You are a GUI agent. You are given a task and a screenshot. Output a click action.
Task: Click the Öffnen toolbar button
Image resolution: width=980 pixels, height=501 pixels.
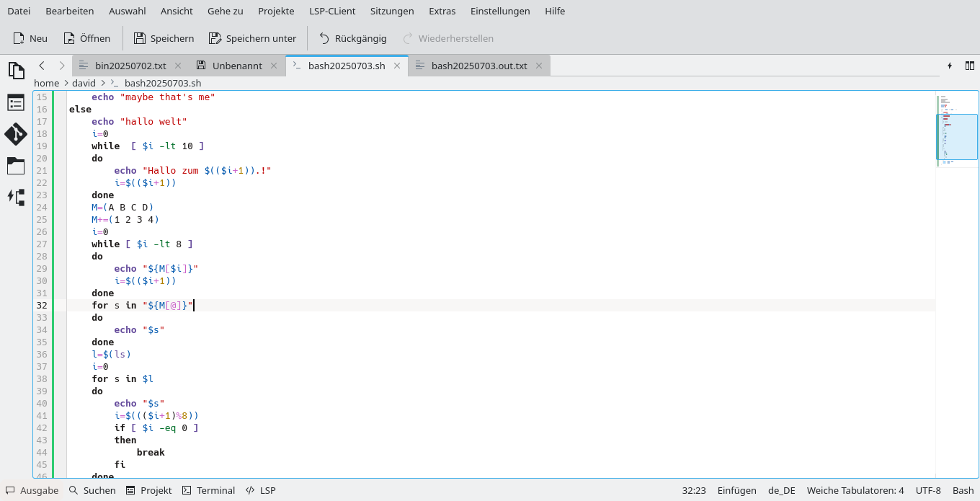point(86,38)
